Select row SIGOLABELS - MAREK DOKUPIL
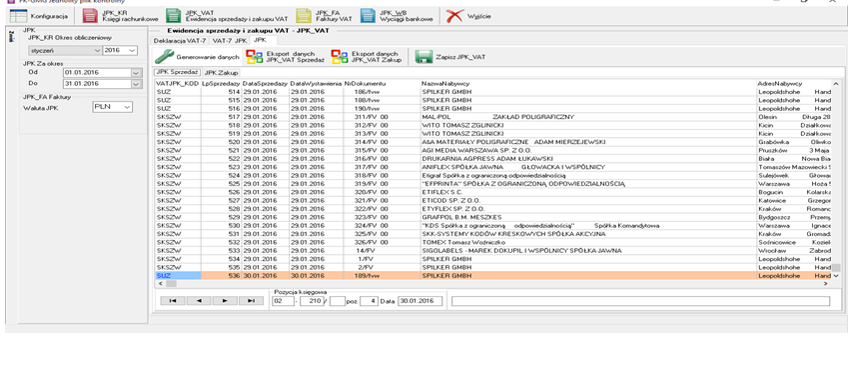The height and width of the screenshot is (365, 868). (493, 250)
